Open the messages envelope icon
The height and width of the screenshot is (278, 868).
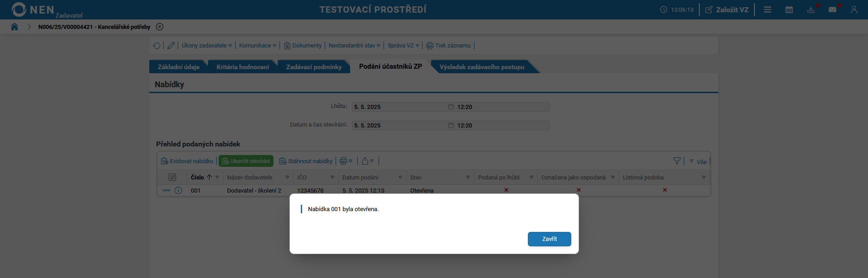[x=832, y=9]
